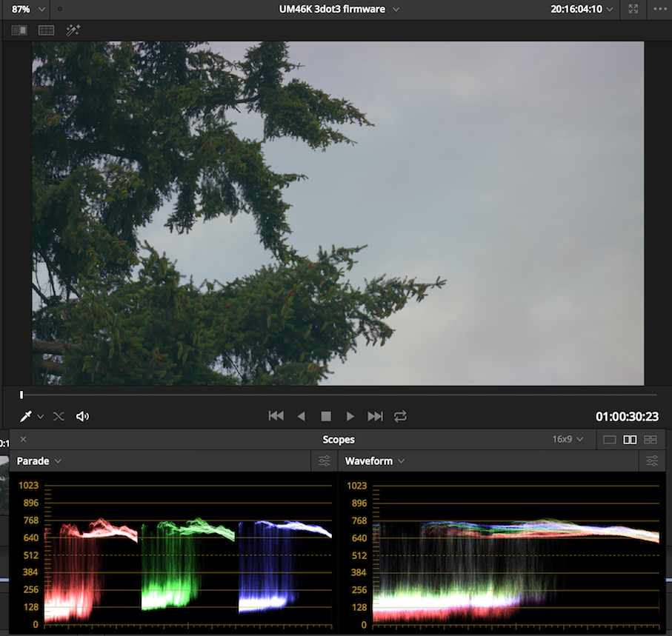Play the clip in reverse
672x636 pixels.
click(302, 416)
